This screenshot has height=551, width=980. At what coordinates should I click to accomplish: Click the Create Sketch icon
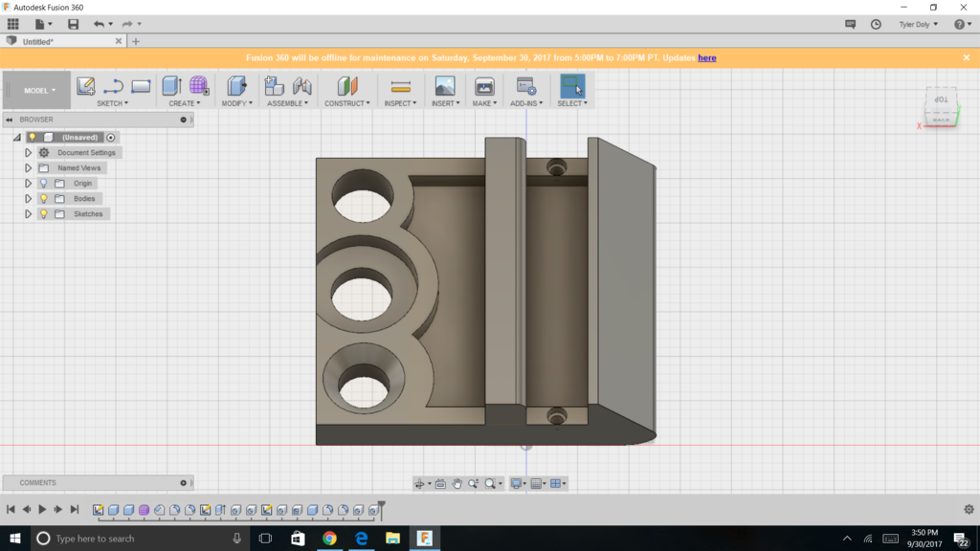tap(85, 86)
